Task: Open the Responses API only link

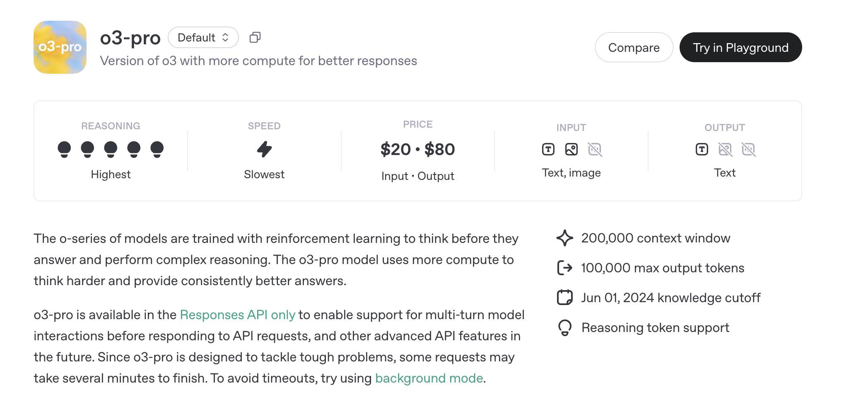Action: [237, 315]
